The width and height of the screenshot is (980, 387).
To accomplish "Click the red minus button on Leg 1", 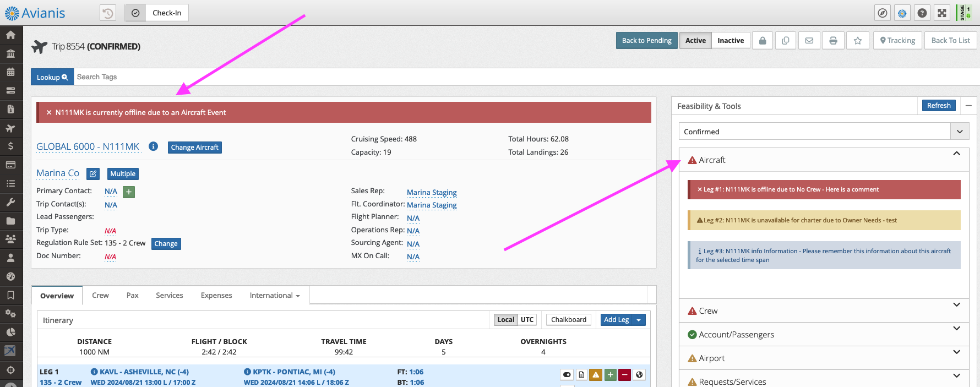I will (624, 375).
